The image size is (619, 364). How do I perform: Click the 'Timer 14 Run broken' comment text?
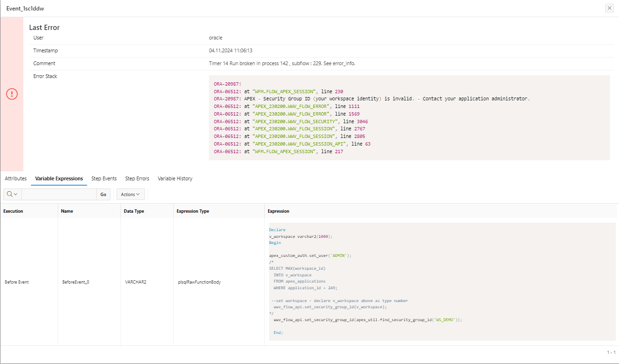pos(282,63)
